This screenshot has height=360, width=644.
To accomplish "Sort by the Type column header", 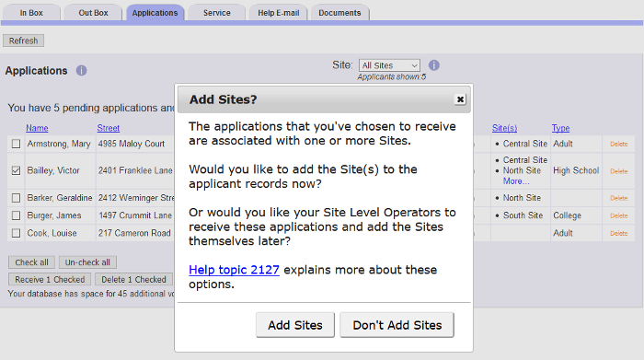I will click(560, 128).
